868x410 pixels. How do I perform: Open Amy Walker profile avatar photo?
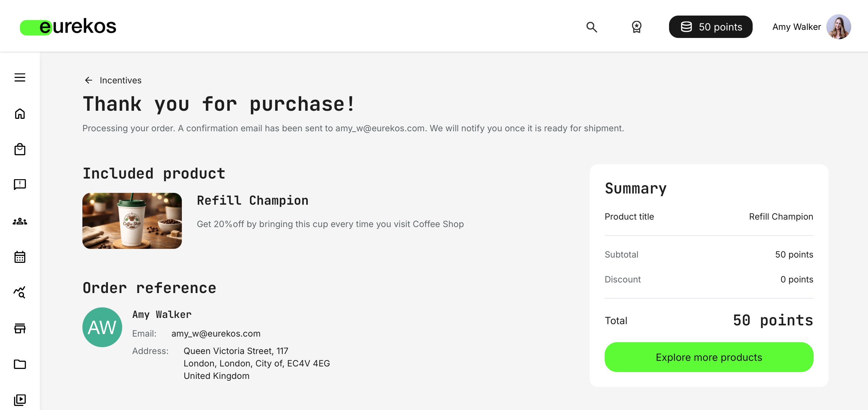pyautogui.click(x=838, y=27)
